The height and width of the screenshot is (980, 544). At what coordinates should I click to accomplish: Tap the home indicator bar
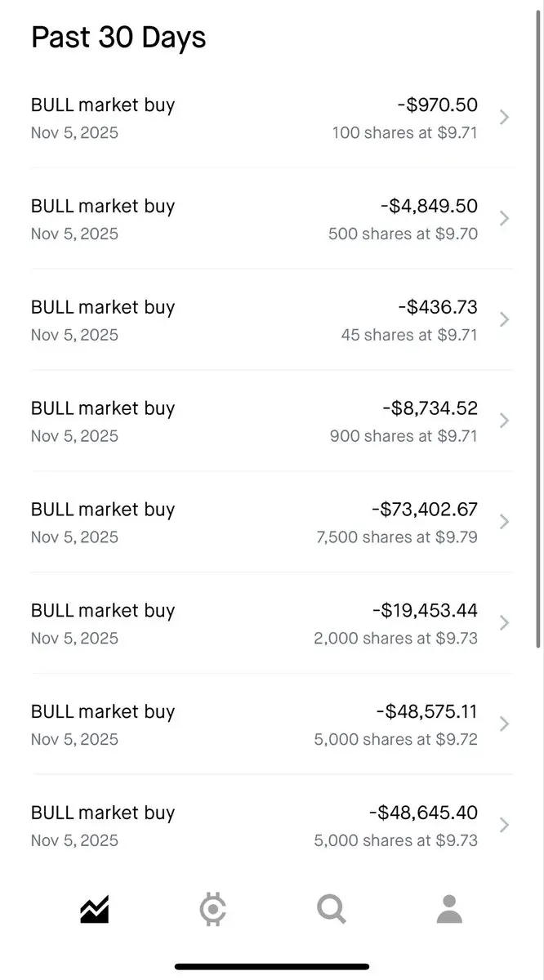point(272,967)
